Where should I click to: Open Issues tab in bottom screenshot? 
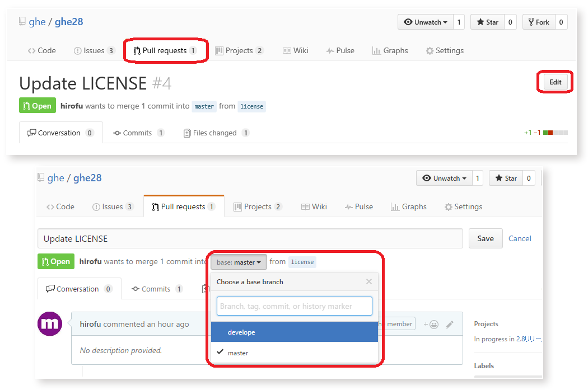point(113,207)
